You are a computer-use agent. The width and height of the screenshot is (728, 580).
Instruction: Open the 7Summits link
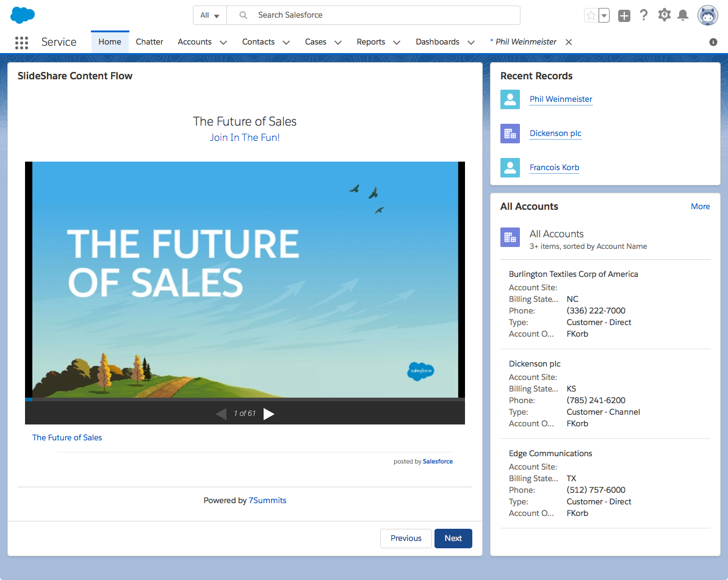(x=267, y=501)
